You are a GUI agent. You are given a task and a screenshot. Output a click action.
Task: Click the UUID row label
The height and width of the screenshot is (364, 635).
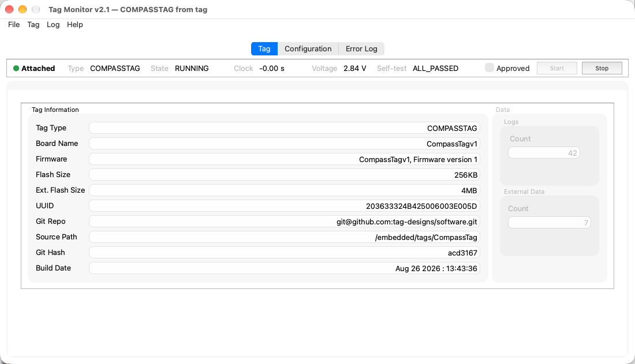pos(44,206)
